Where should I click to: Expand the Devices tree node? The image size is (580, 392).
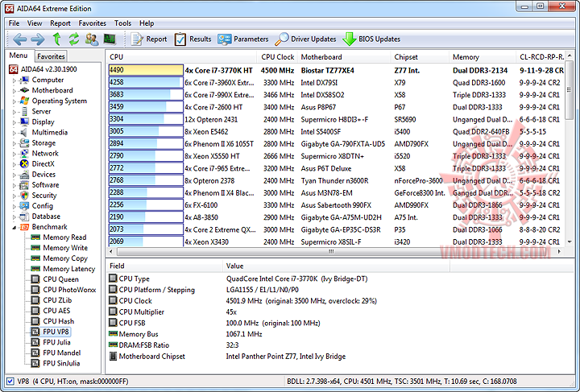tap(14, 175)
